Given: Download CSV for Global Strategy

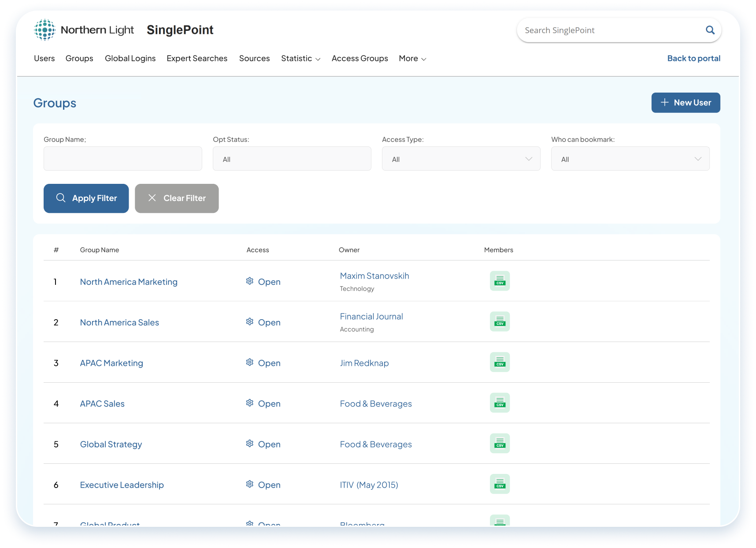Looking at the screenshot, I should point(500,443).
